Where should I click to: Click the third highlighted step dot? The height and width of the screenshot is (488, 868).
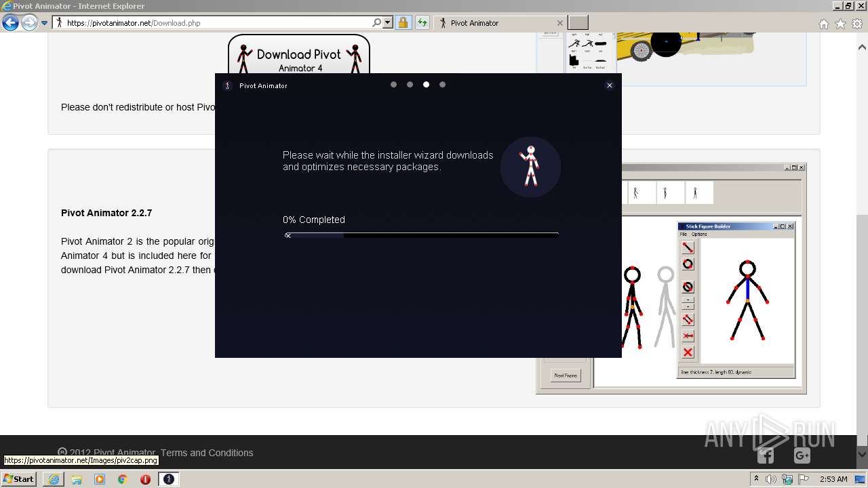426,85
